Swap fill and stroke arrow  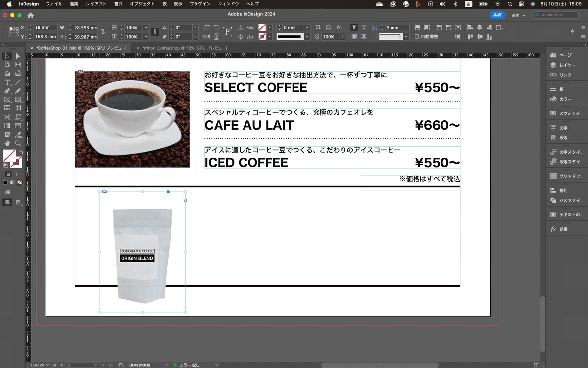21,153
